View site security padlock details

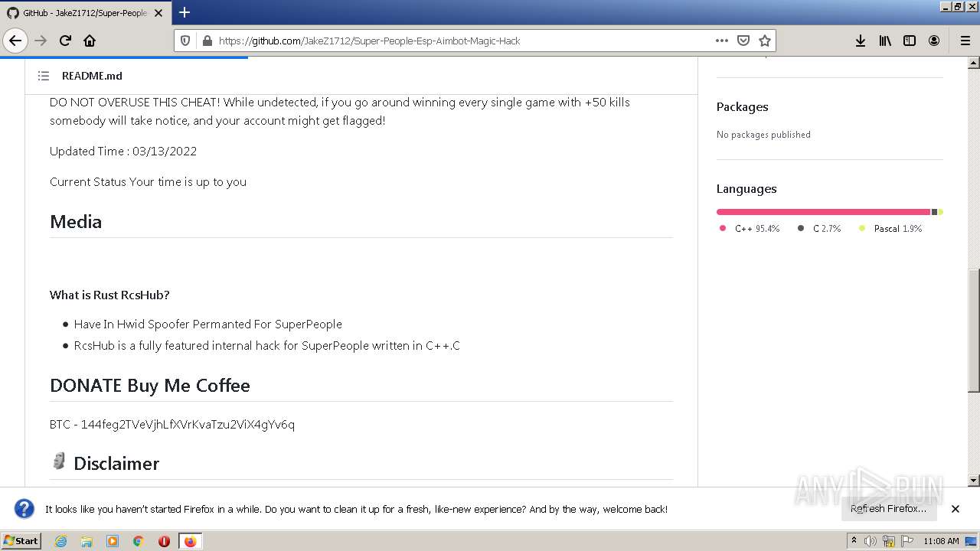click(x=207, y=41)
